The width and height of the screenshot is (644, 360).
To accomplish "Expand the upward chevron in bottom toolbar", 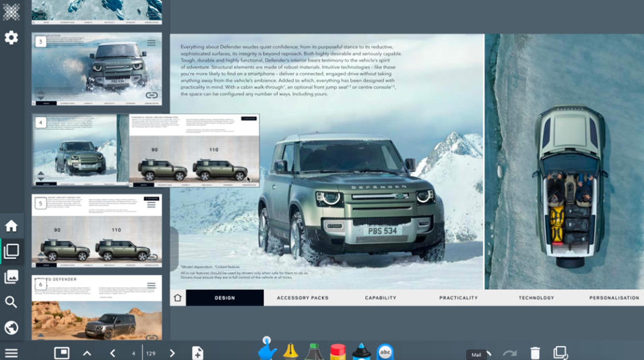I will [x=87, y=353].
